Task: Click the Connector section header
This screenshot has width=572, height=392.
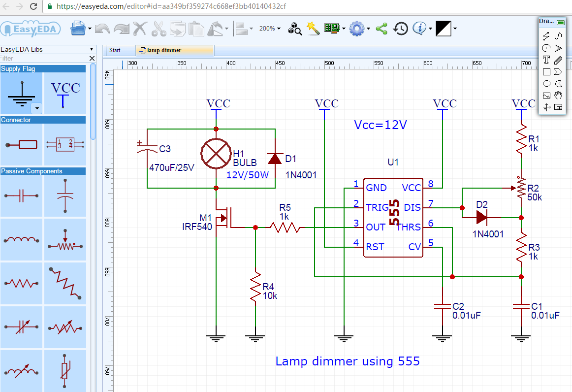Action: pos(43,120)
